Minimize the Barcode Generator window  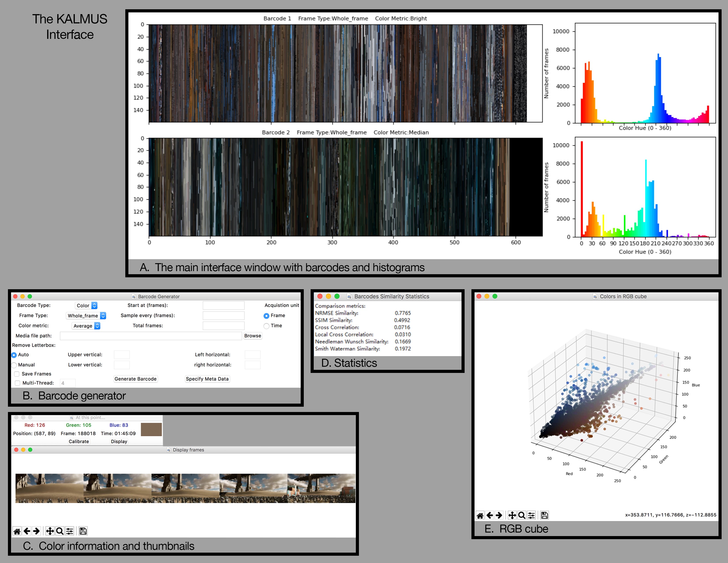23,296
